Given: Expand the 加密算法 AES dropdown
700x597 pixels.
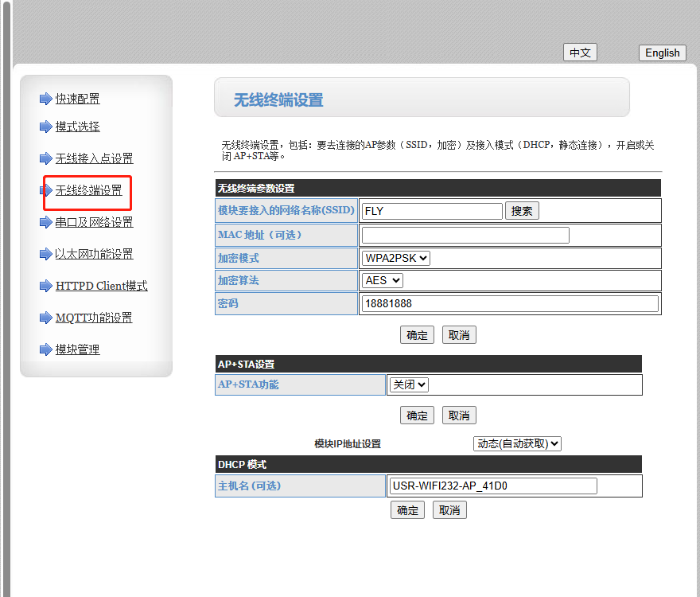Looking at the screenshot, I should coord(383,280).
